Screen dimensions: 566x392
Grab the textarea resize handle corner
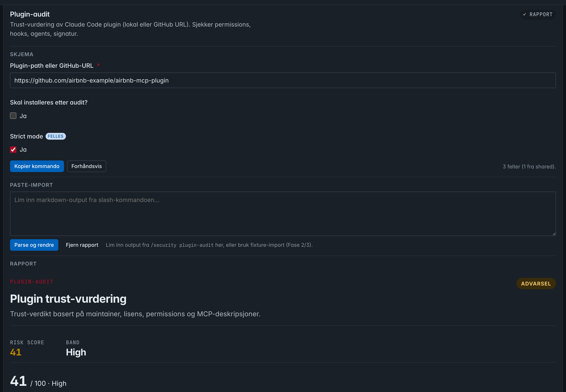[x=554, y=234]
